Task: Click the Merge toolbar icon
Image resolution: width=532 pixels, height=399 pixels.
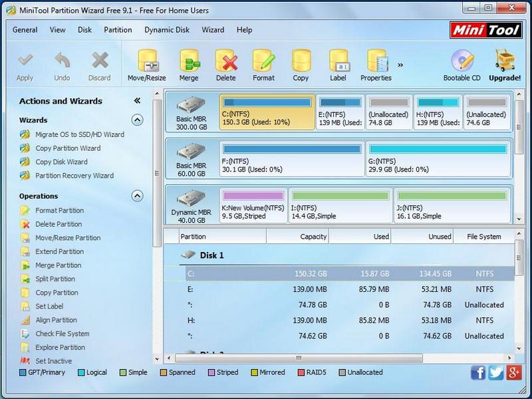Action: pyautogui.click(x=189, y=61)
